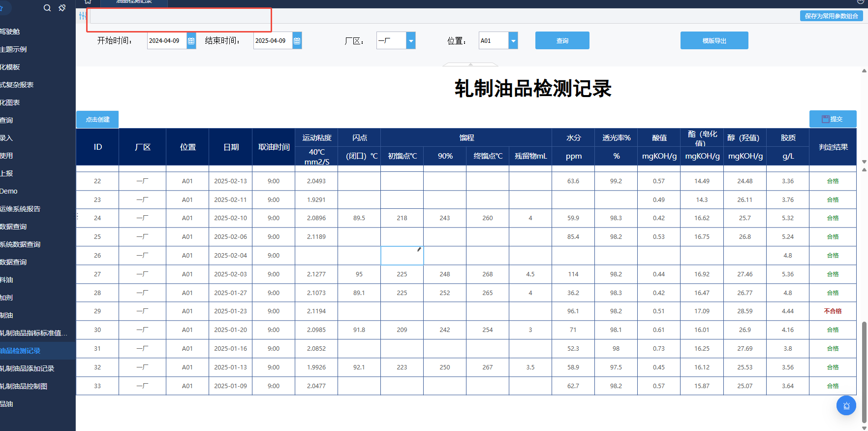
Task: Click date cell 2025-01-09 in row 33
Action: coord(231,386)
